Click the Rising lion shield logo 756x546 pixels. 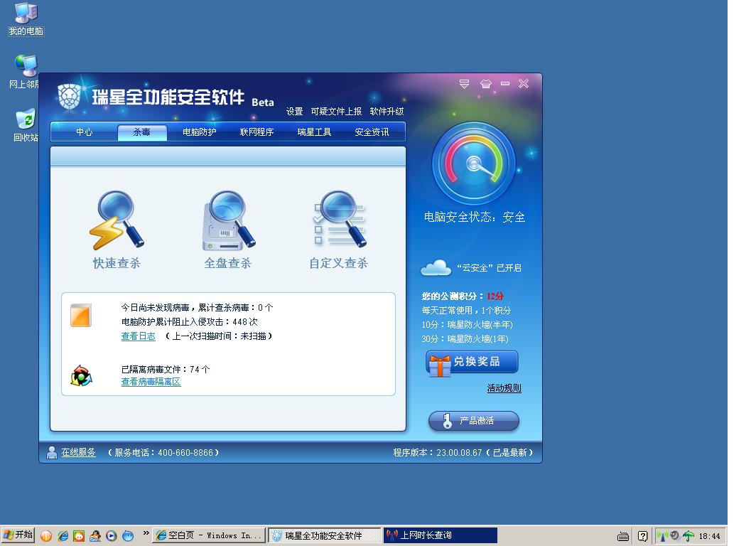tap(69, 97)
